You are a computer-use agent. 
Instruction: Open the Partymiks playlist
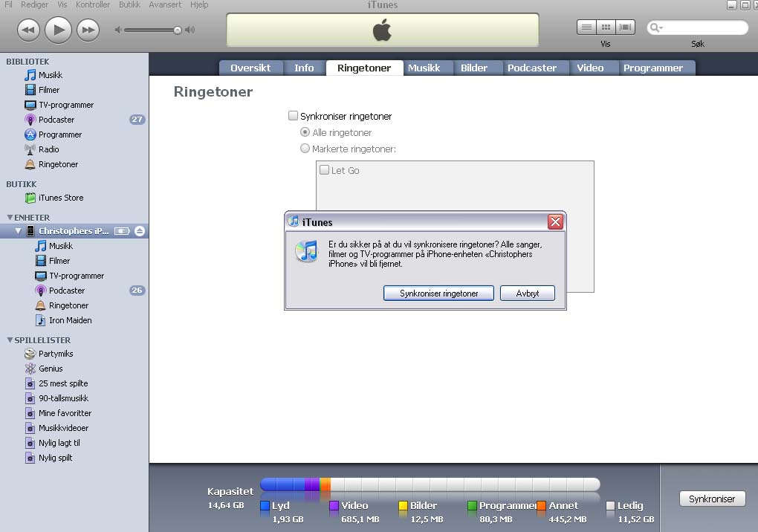click(x=74, y=354)
